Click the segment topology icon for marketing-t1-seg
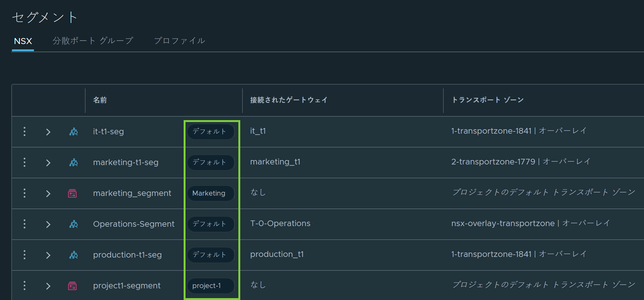The image size is (644, 300). (x=74, y=162)
